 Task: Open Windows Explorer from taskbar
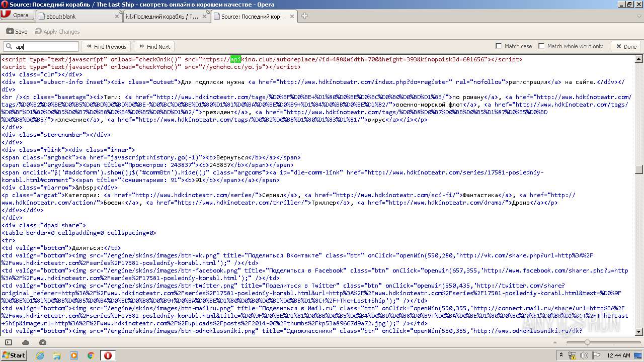coord(57,355)
